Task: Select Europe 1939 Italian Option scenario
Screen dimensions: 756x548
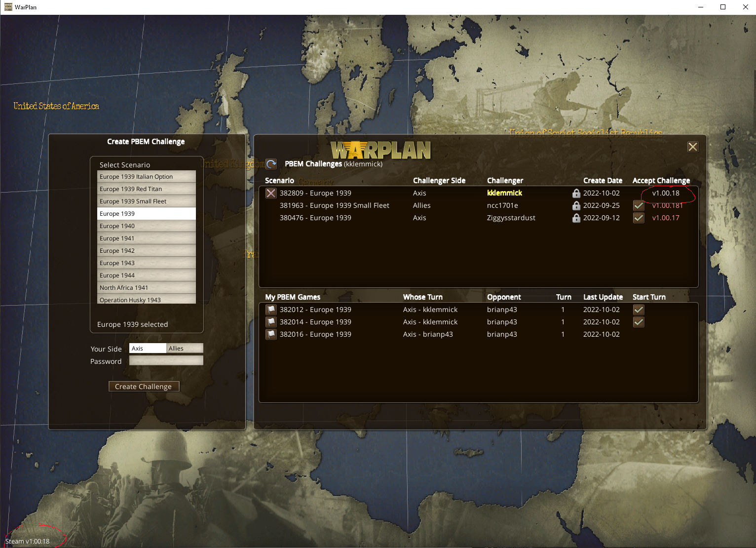Action: [147, 176]
